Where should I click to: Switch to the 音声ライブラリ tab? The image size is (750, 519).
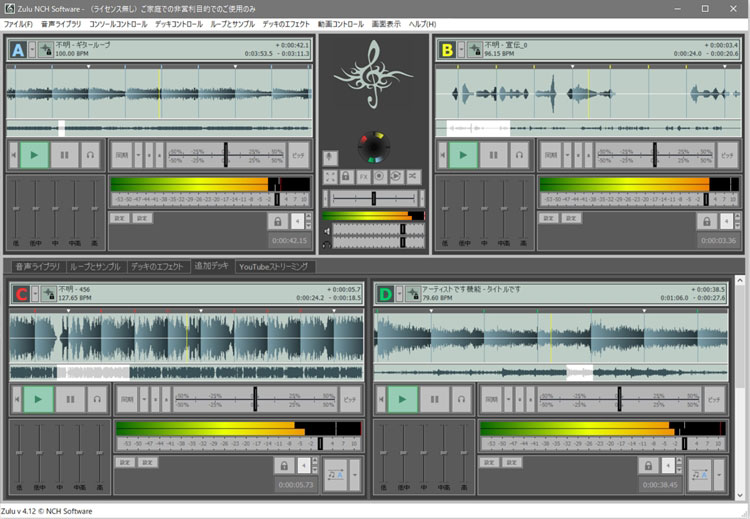coord(38,267)
